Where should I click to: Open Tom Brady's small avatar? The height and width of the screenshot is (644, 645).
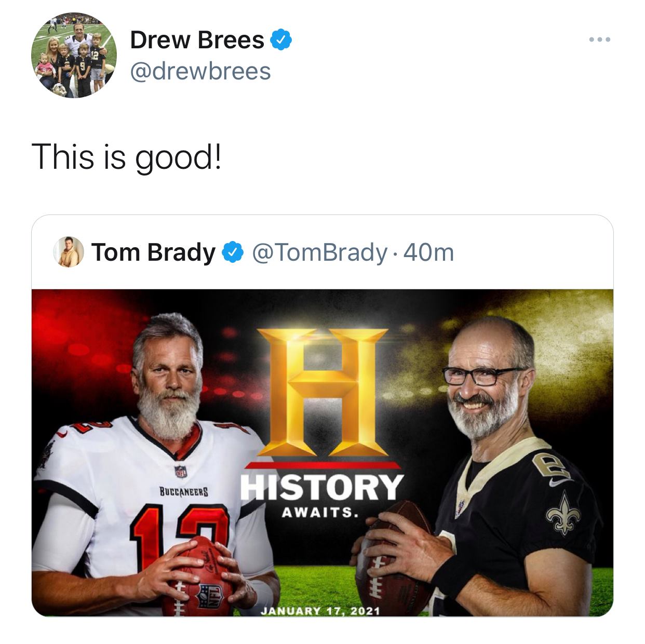pos(69,252)
